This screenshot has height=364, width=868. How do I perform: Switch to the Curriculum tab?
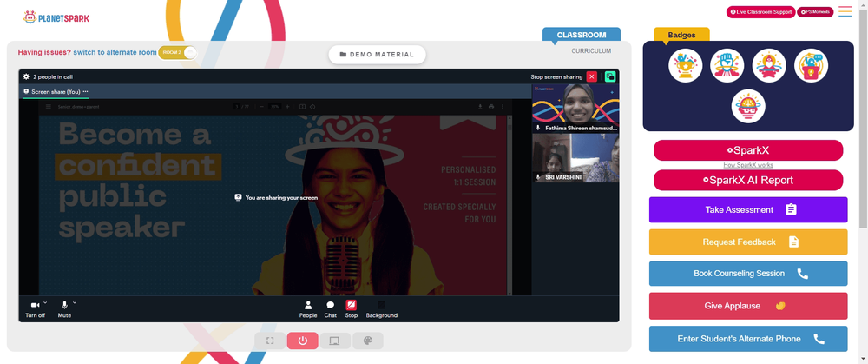[x=591, y=51]
